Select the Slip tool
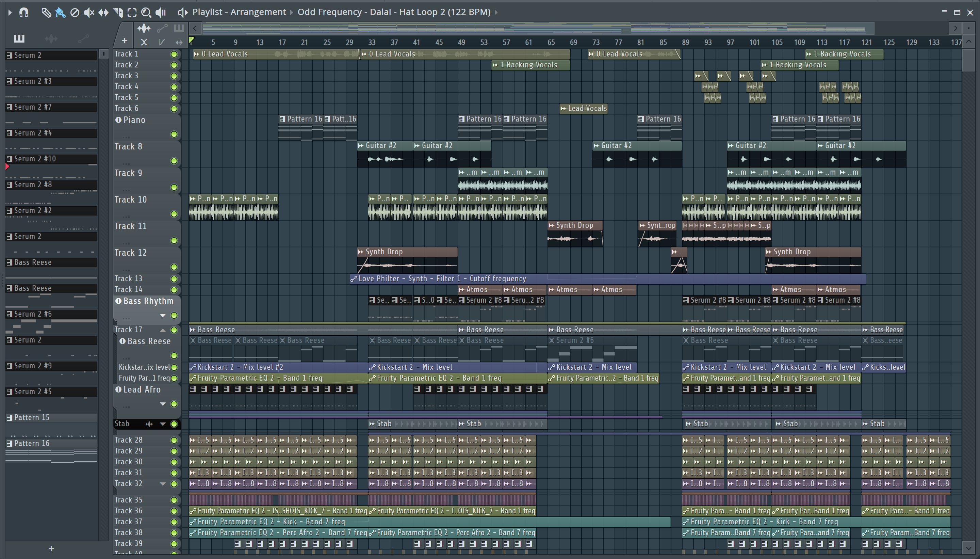This screenshot has width=980, height=559. [x=103, y=12]
